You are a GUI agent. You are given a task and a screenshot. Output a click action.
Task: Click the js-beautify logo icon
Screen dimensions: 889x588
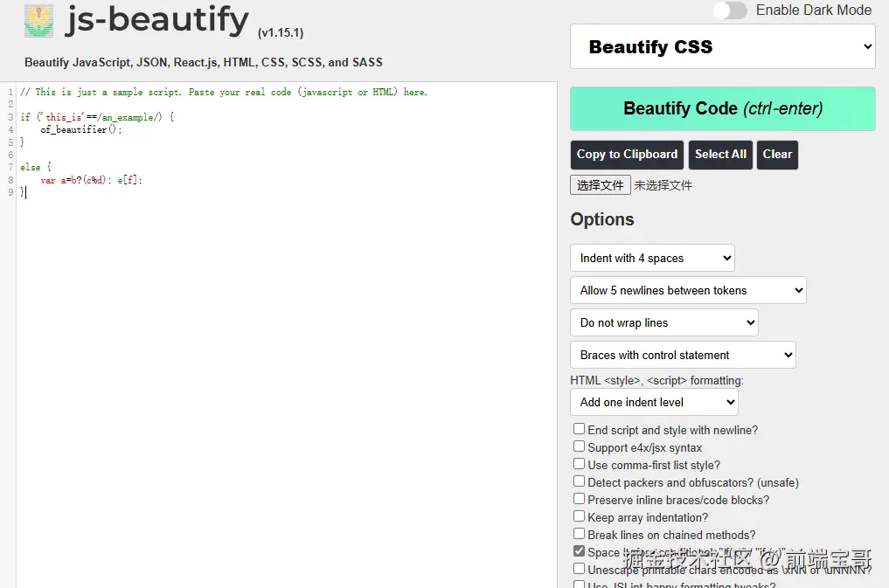[37, 21]
